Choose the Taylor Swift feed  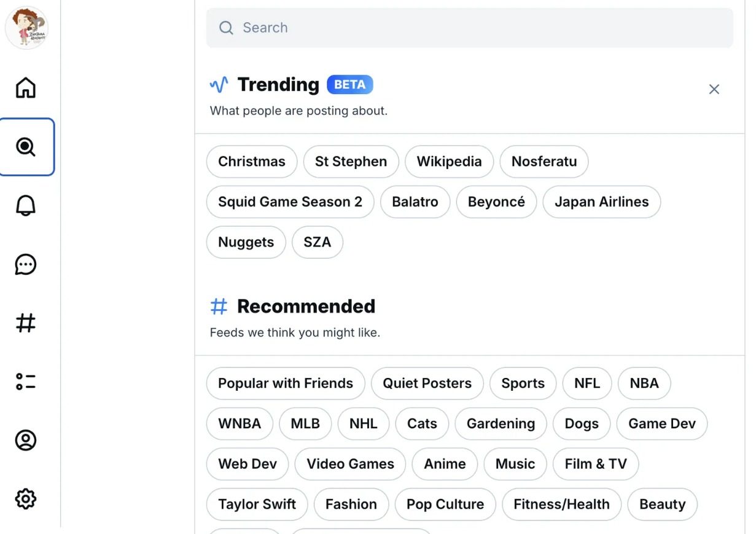coord(257,505)
